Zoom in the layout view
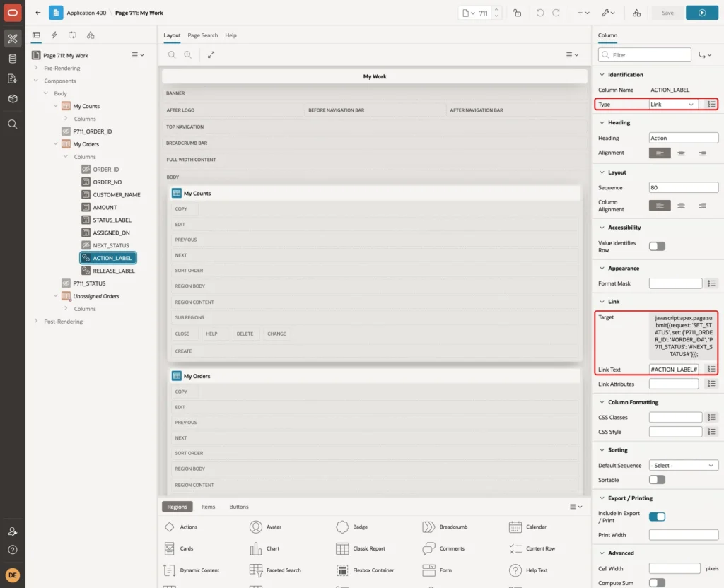This screenshot has width=724, height=588. [187, 54]
